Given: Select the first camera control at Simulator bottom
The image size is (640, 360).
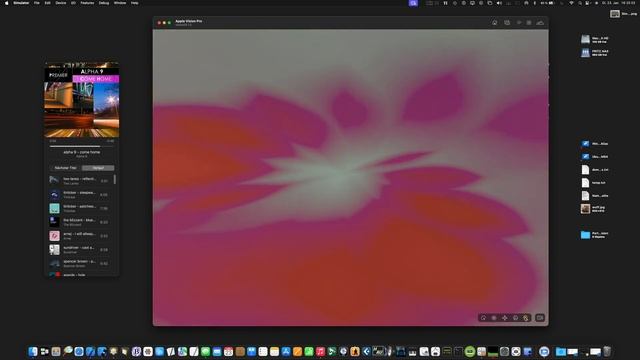Looking at the screenshot, I should (x=483, y=318).
